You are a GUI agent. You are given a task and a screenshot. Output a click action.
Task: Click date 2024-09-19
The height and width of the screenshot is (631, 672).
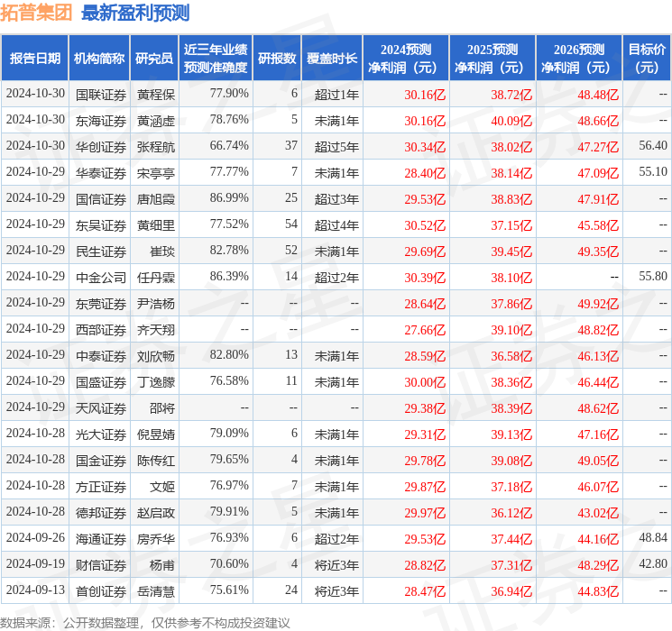point(35,563)
